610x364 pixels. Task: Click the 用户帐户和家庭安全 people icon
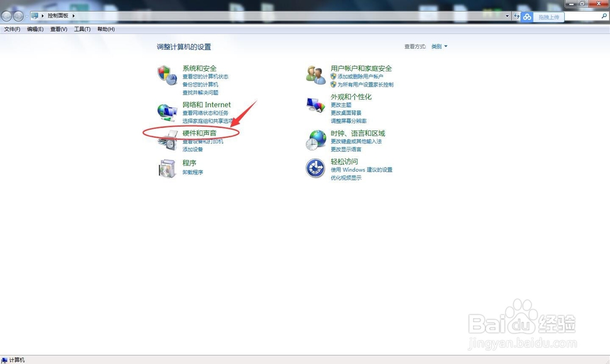[315, 74]
